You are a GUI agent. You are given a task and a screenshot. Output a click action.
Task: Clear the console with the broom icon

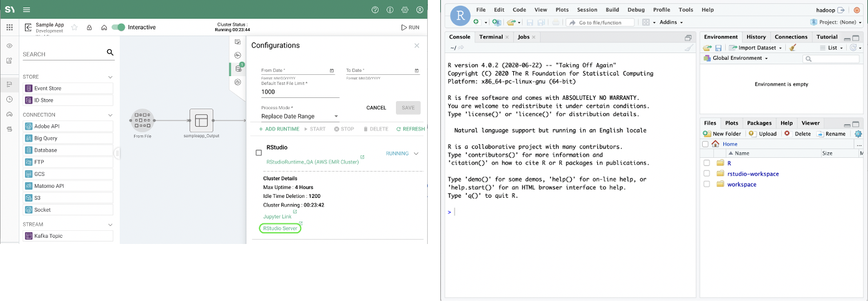[688, 47]
